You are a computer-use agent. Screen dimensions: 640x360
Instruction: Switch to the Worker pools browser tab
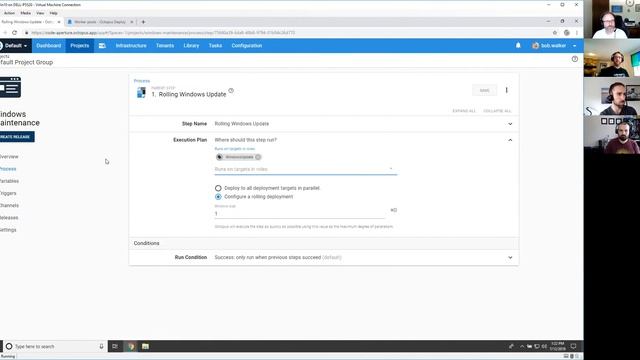(x=100, y=22)
